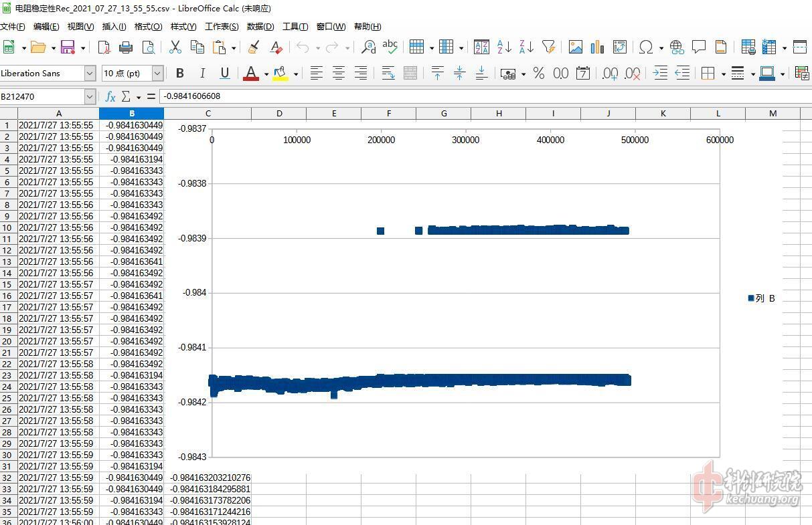Expand the background color dropdown arrow
The height and width of the screenshot is (525, 812).
295,74
